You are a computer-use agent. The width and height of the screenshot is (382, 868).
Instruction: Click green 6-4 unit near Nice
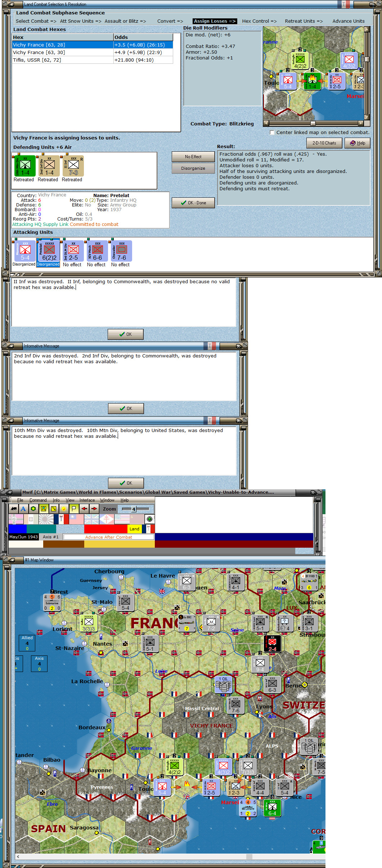coord(272,808)
